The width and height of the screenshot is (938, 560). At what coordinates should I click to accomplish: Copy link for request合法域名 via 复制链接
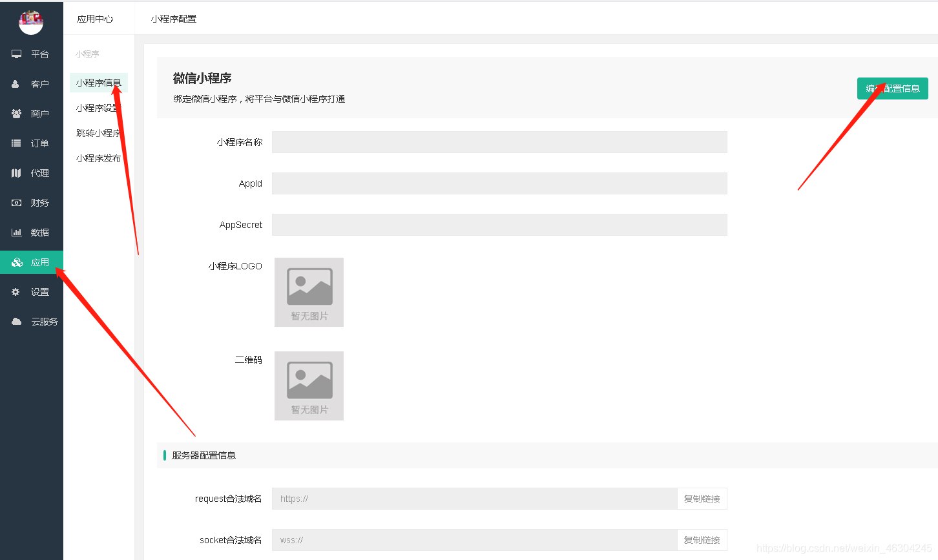702,499
